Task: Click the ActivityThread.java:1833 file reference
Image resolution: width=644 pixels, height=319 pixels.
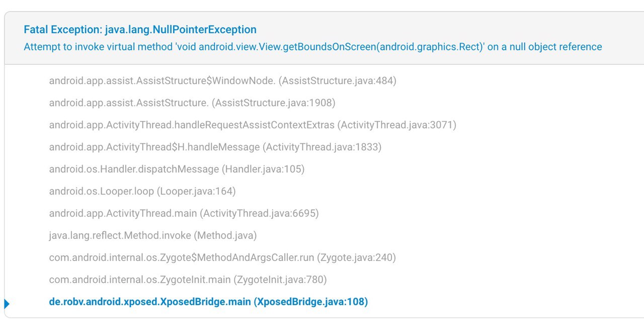Action: click(x=322, y=147)
